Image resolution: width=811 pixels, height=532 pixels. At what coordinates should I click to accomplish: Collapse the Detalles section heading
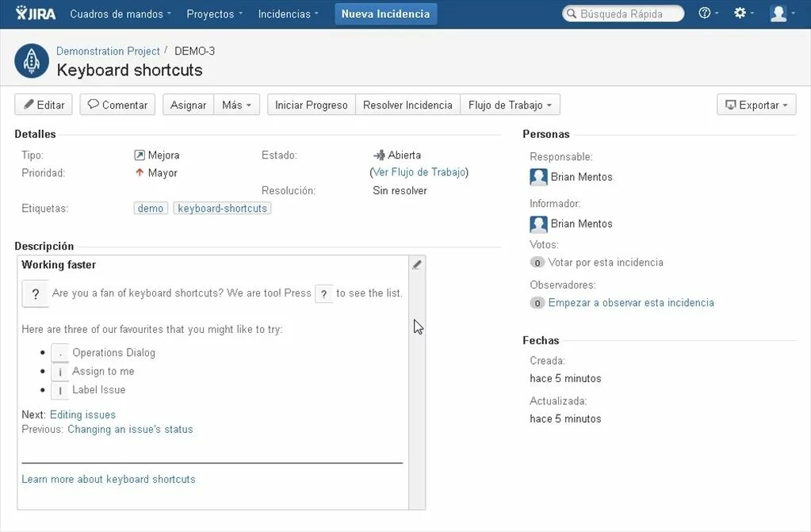[x=35, y=134]
